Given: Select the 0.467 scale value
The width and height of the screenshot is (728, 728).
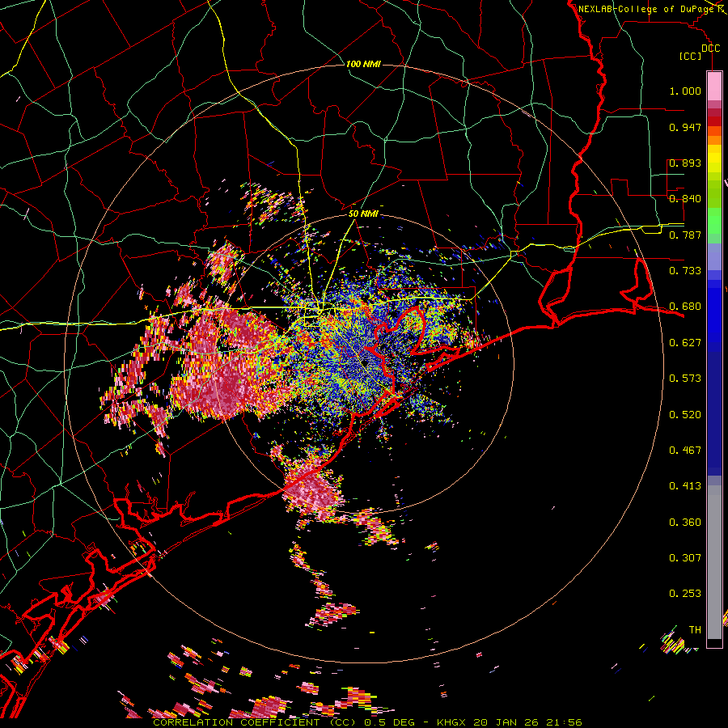Looking at the screenshot, I should pyautogui.click(x=685, y=451).
